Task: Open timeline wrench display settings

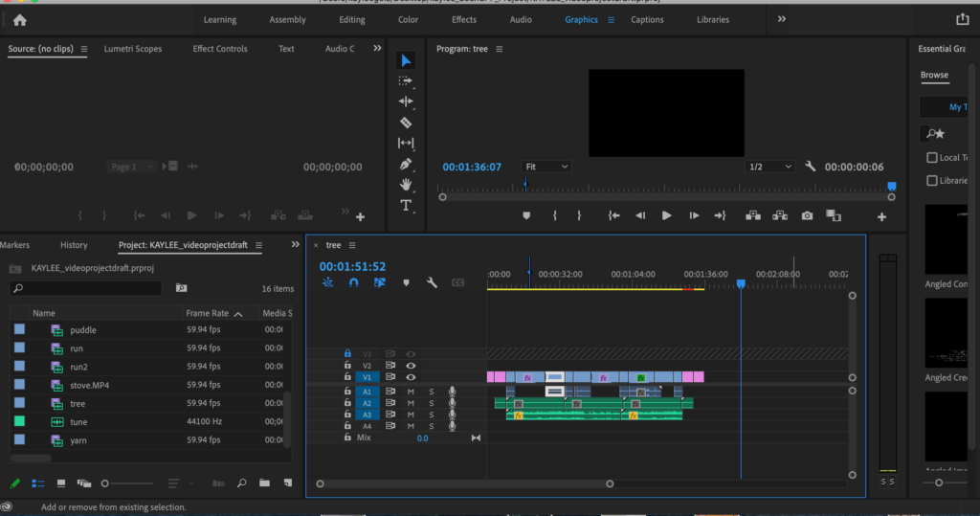Action: point(432,282)
